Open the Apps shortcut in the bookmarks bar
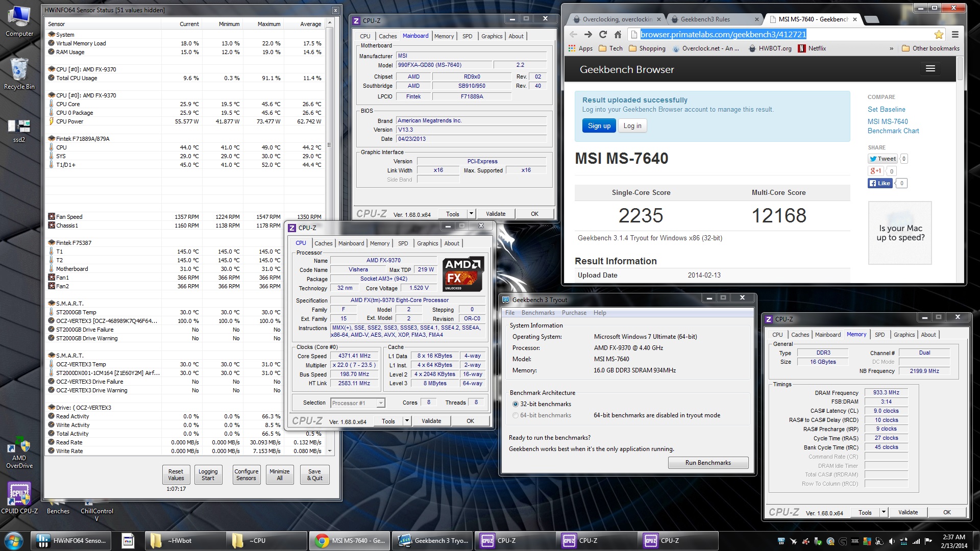Viewport: 980px width, 551px height. 580,48
